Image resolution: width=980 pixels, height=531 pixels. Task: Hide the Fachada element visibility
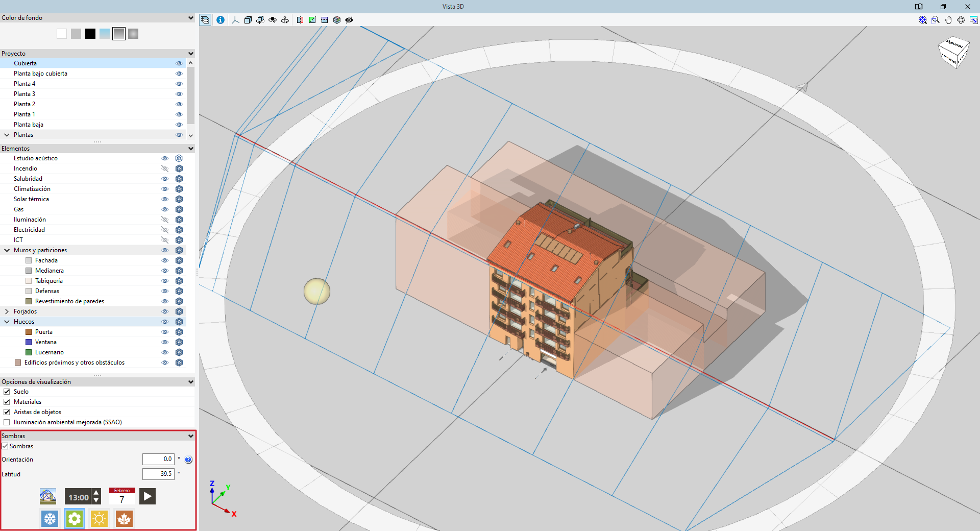164,260
